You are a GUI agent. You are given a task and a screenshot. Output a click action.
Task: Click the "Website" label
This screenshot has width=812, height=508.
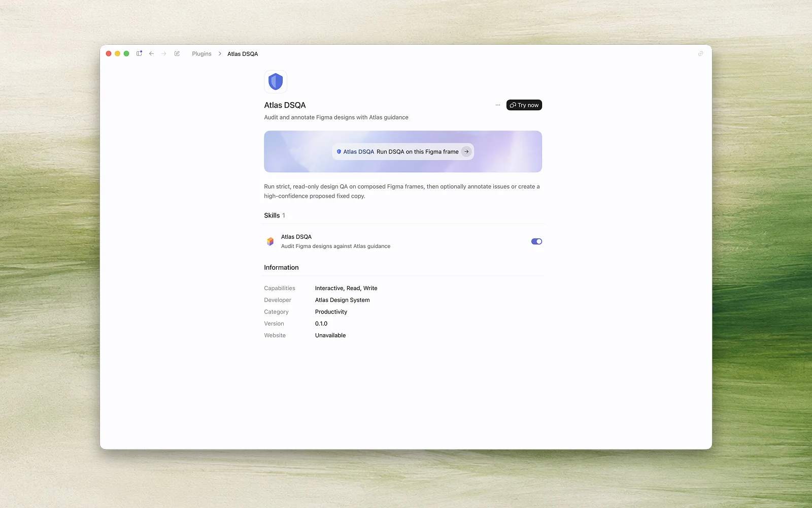tap(275, 335)
